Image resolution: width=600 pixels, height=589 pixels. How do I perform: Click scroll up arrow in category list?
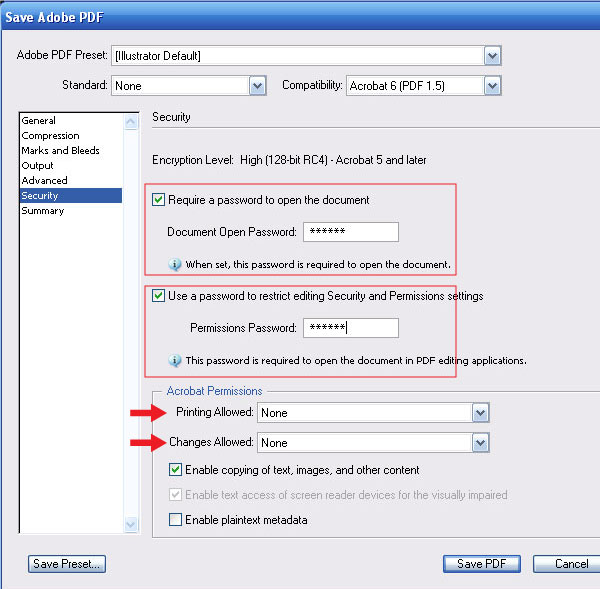130,121
